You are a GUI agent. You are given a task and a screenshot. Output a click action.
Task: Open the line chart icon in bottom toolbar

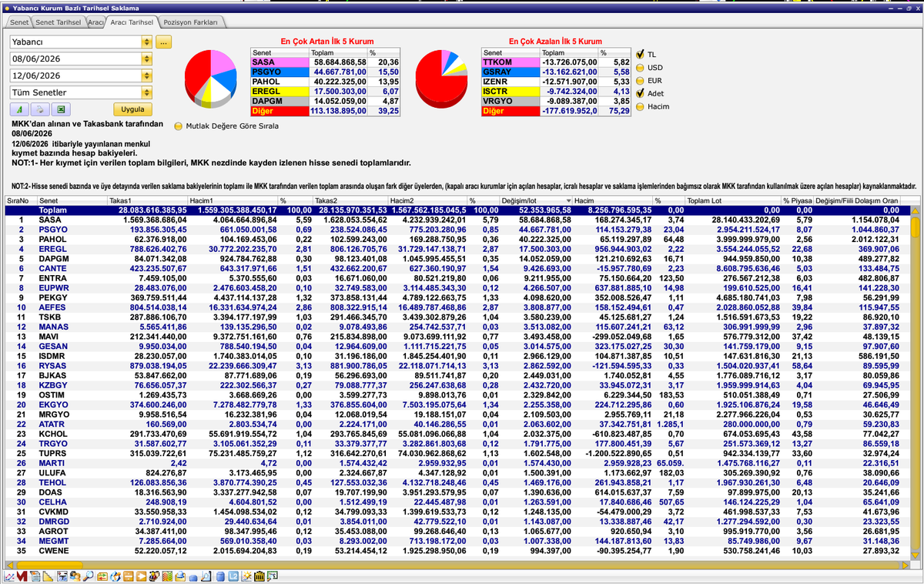9,576
